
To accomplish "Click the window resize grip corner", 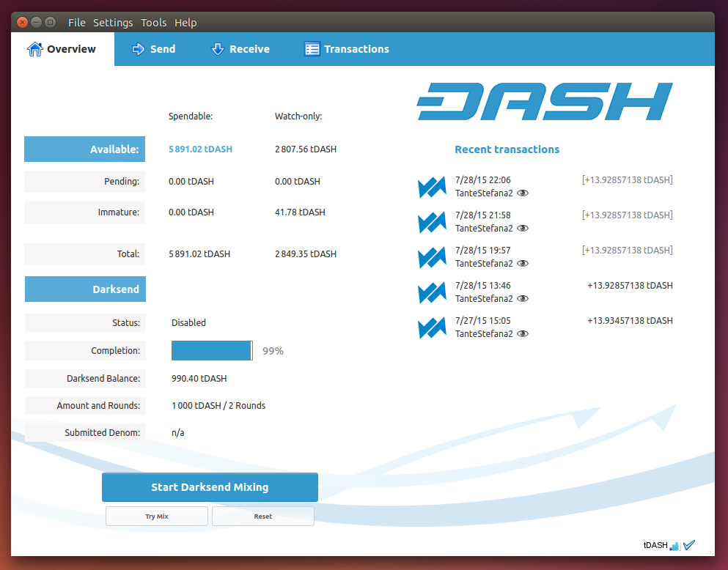I will click(x=710, y=551).
